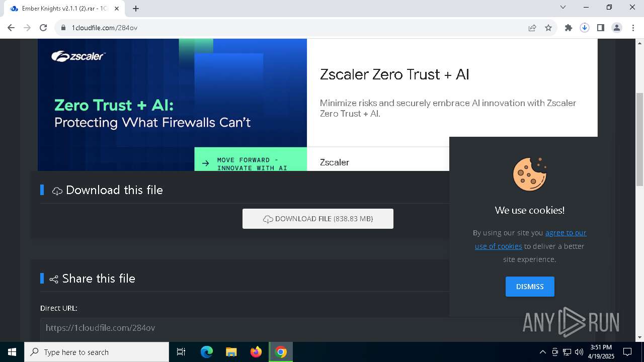Open Zscaler Zero Trust + AI headline
Screen dimensions: 644x362
tap(394, 74)
